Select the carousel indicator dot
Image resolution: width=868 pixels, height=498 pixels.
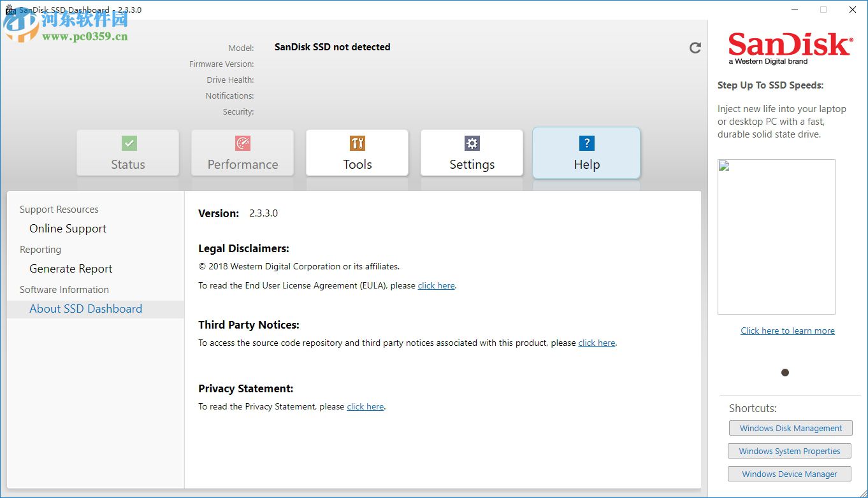click(x=785, y=373)
